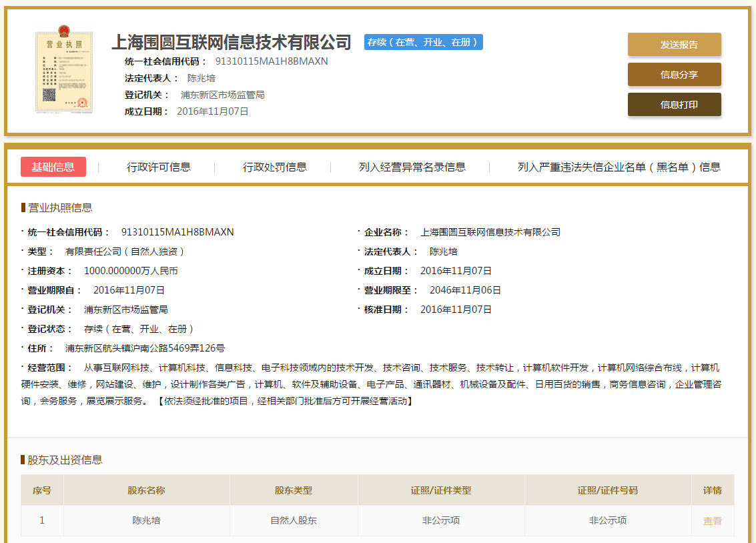Click the 信息打印 button
This screenshot has width=756, height=543.
point(674,105)
